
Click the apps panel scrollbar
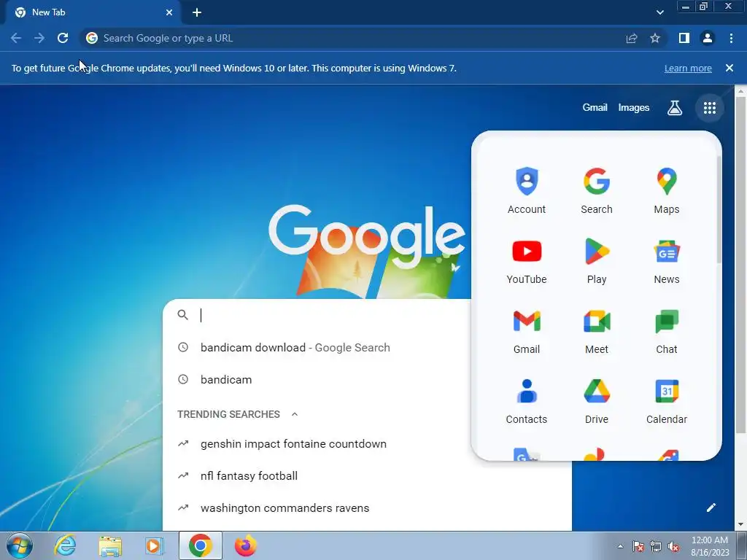[719, 209]
